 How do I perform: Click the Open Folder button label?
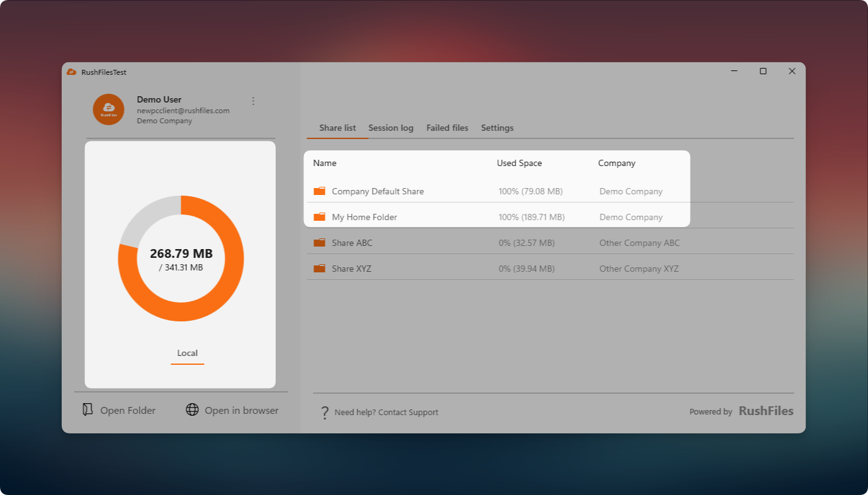tap(128, 411)
